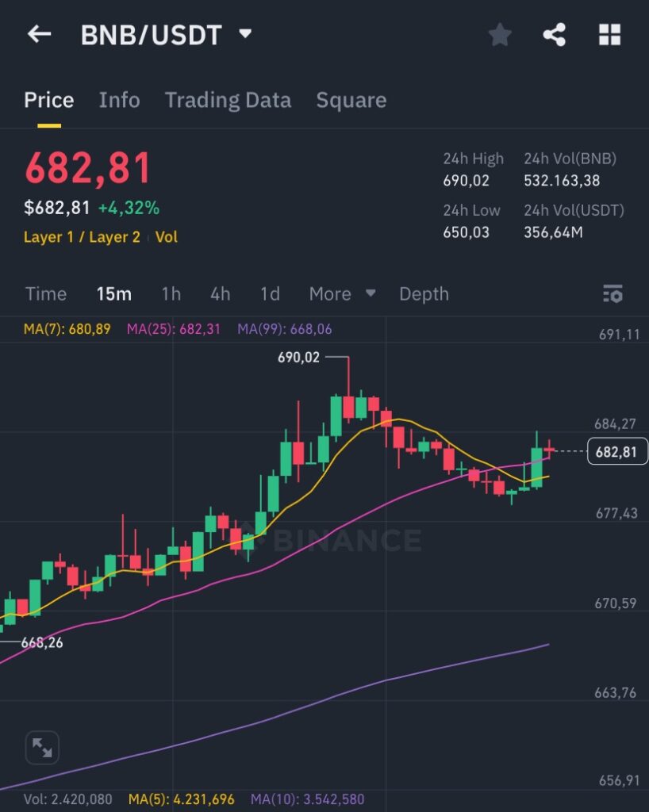Tap the volume MA(5): 4.231,696 label
Image resolution: width=649 pixels, height=812 pixels.
tap(181, 799)
